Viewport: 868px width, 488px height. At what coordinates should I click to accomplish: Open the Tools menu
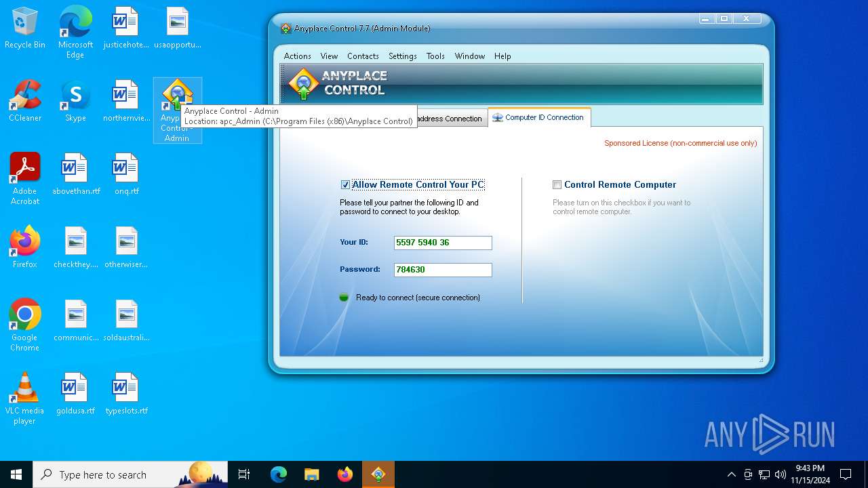(435, 56)
